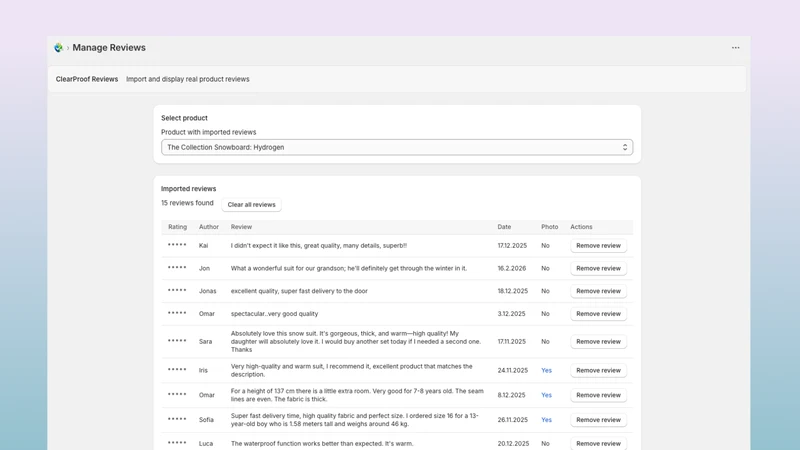
Task: Click the date 26.11.2025 in Sofia's row
Action: click(513, 420)
